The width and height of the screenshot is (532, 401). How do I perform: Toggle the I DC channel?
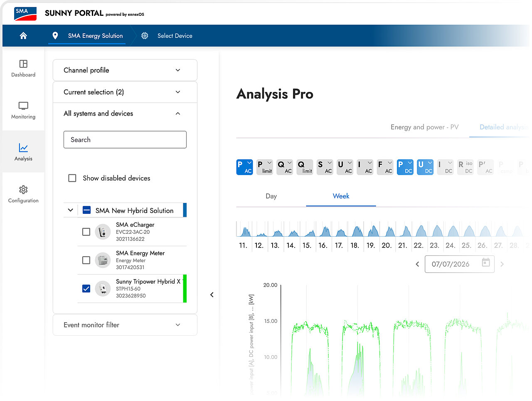point(445,167)
